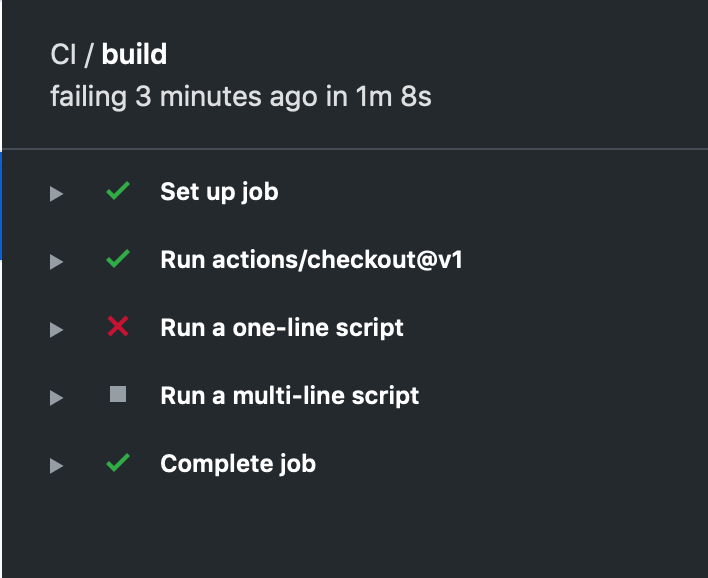Screen dimensions: 708x578
Task: Expand the Run actions/checkout@v1 step triangle
Action: [x=56, y=262]
